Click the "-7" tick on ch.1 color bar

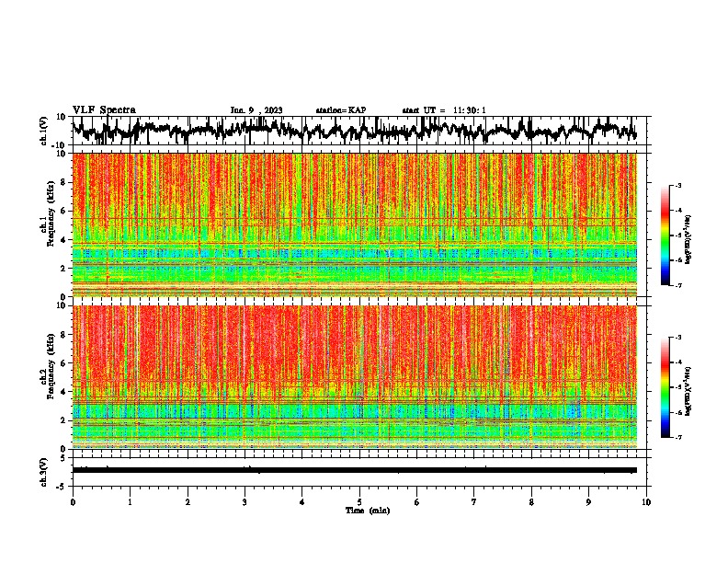click(678, 285)
